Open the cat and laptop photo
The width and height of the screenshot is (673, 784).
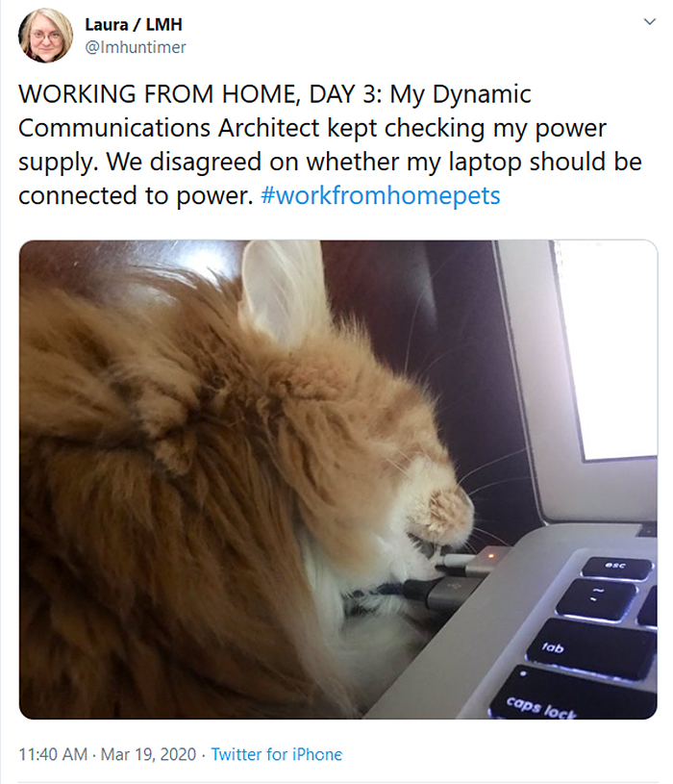tap(338, 479)
